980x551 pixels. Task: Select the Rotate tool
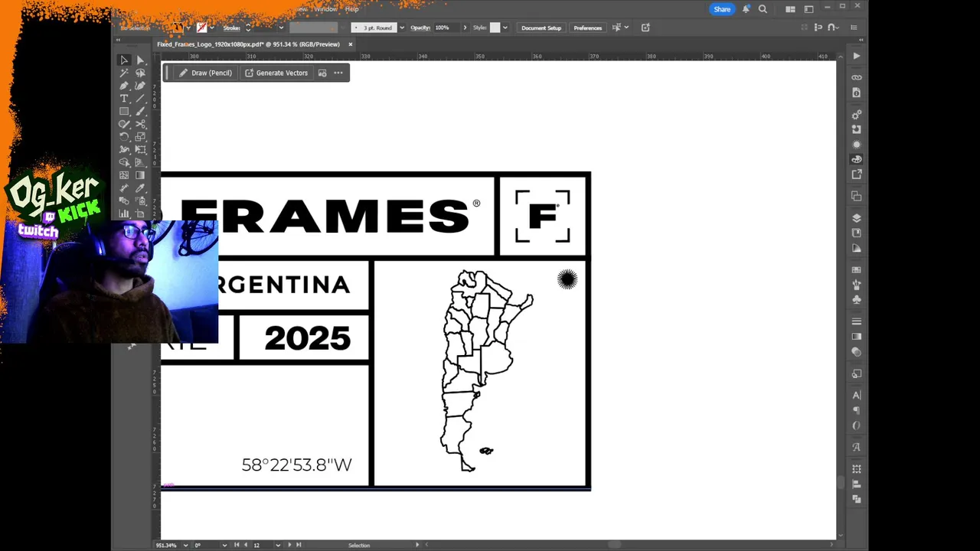pos(124,137)
